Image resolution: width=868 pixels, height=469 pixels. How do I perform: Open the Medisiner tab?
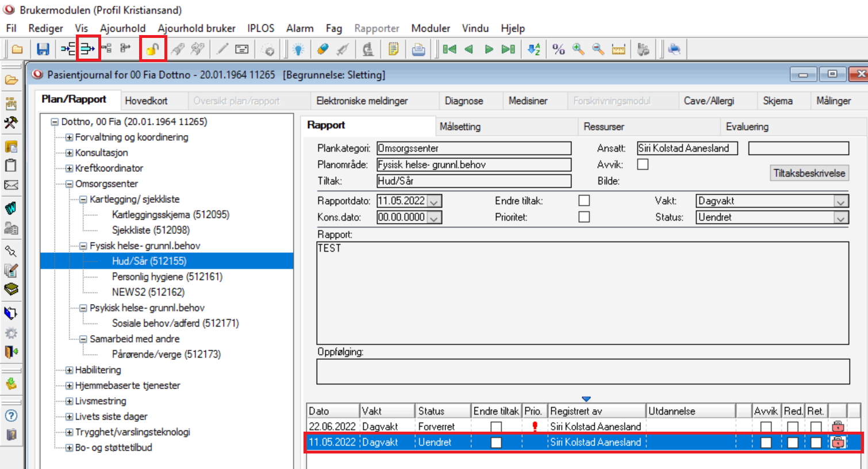click(x=528, y=101)
